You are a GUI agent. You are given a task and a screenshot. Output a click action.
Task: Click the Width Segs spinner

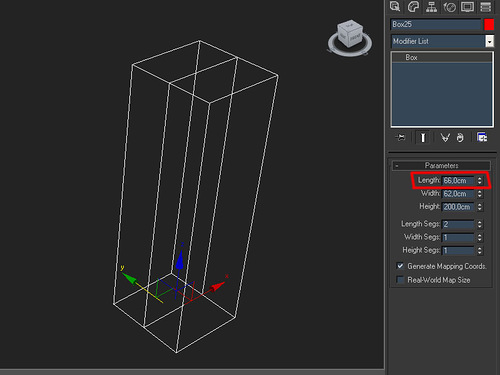pyautogui.click(x=479, y=237)
